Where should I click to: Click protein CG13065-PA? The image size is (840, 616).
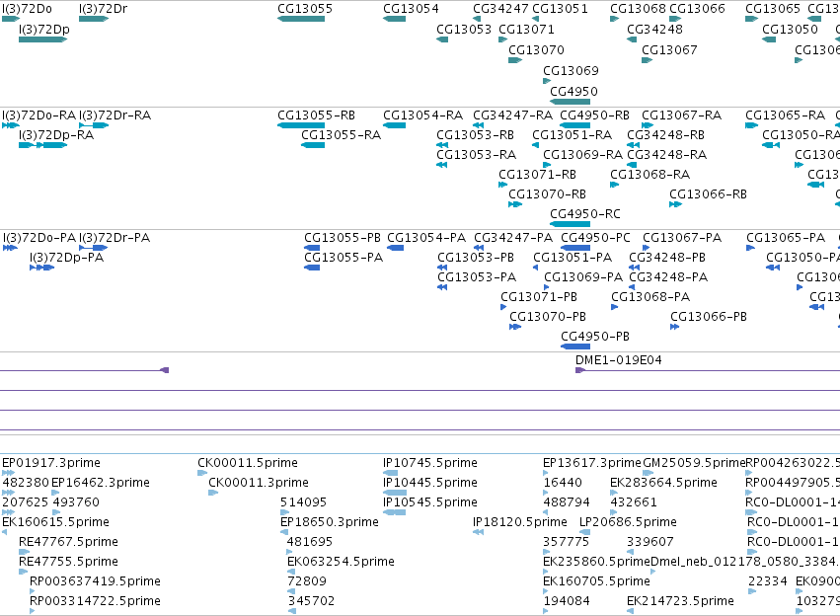[x=750, y=248]
